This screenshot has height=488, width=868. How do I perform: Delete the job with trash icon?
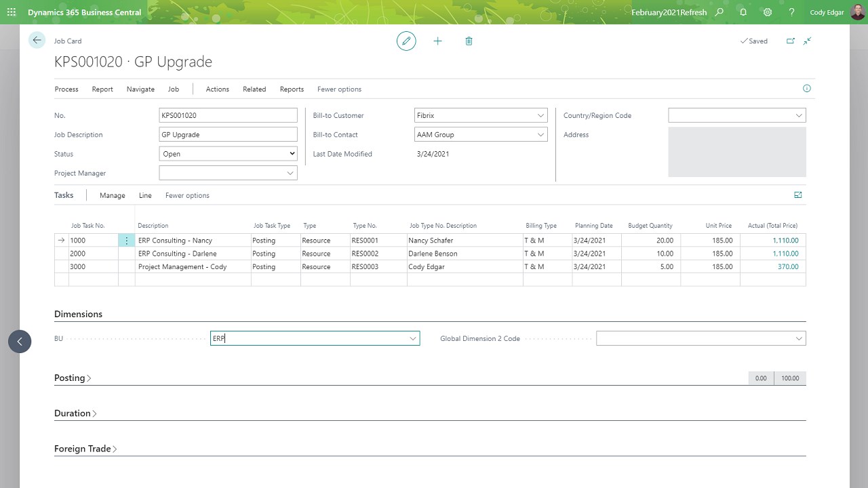pos(469,41)
